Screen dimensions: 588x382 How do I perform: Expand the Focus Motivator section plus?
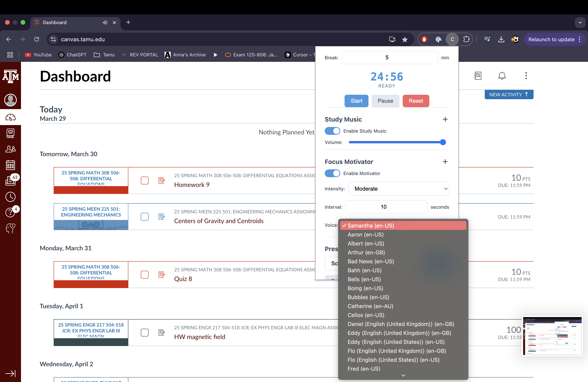point(445,162)
